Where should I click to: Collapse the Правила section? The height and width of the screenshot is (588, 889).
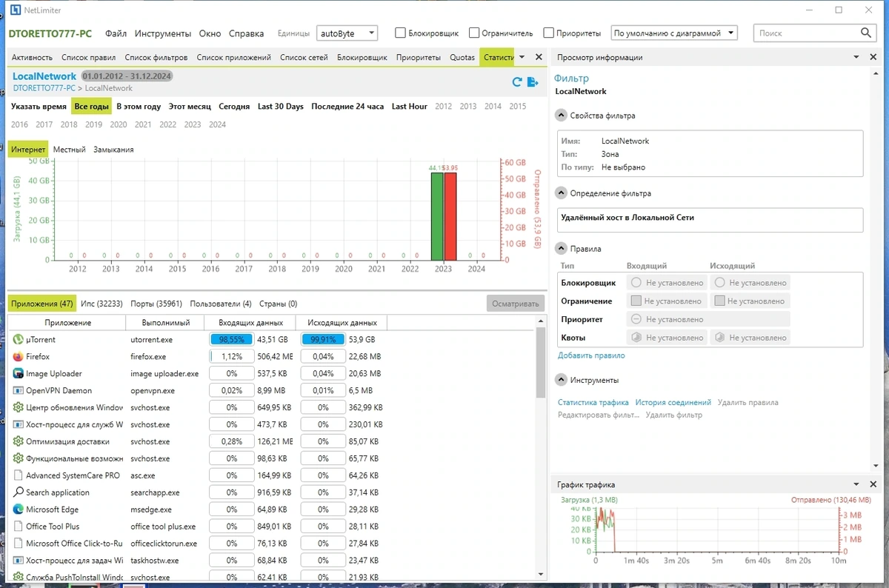pos(562,249)
